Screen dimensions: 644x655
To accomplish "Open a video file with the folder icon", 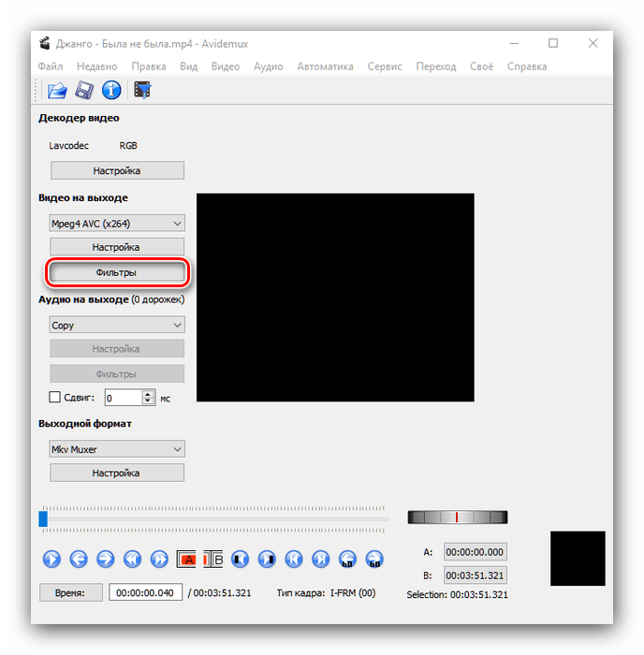I will pos(57,90).
